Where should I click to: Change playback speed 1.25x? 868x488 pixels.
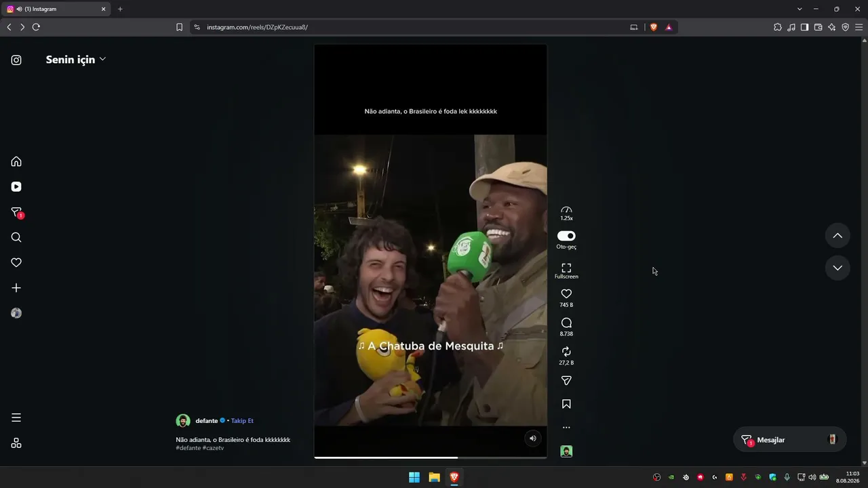566,213
